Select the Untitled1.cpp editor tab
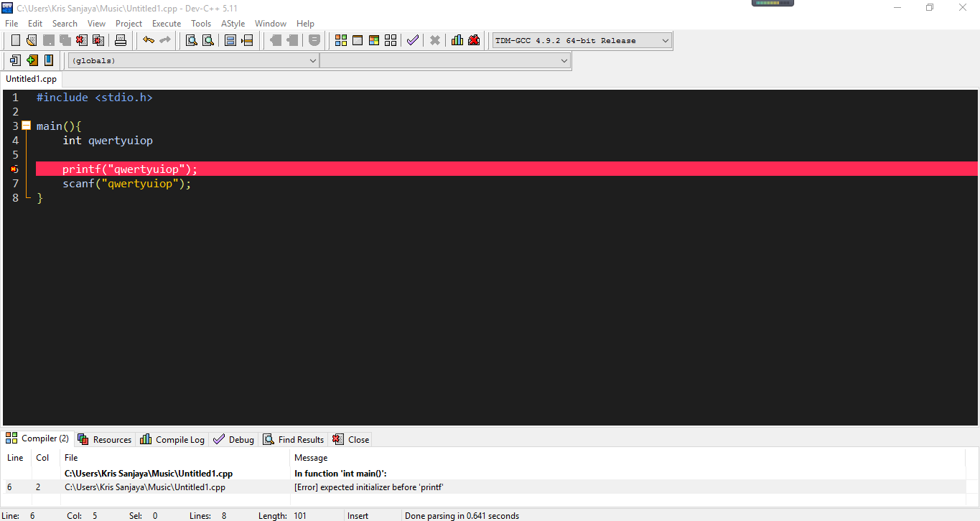Viewport: 980px width, 521px height. tap(32, 79)
